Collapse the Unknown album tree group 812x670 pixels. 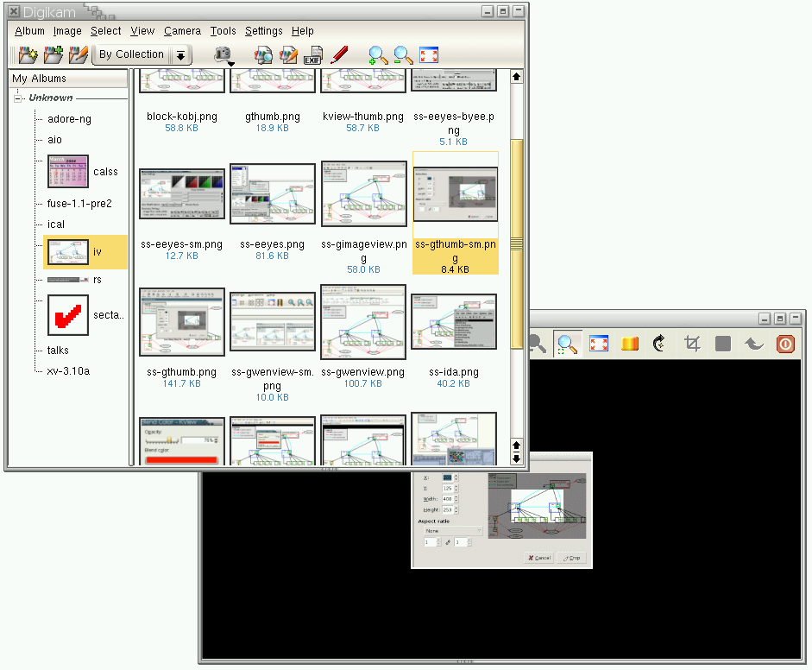point(18,98)
